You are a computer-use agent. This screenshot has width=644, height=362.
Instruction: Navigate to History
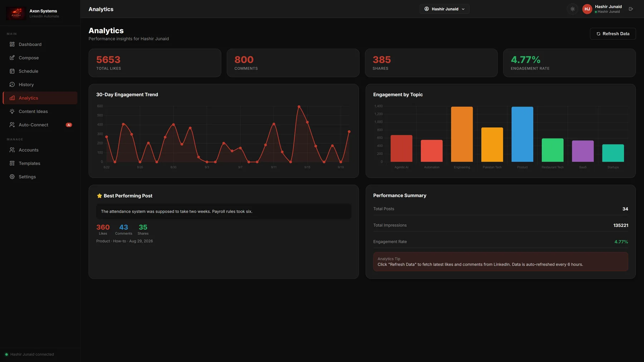[40, 84]
